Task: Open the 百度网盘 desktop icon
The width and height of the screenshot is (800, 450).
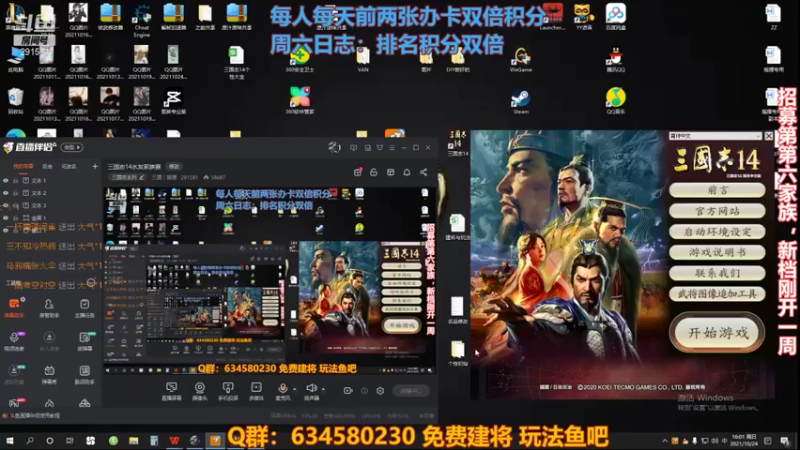Action: (616, 17)
